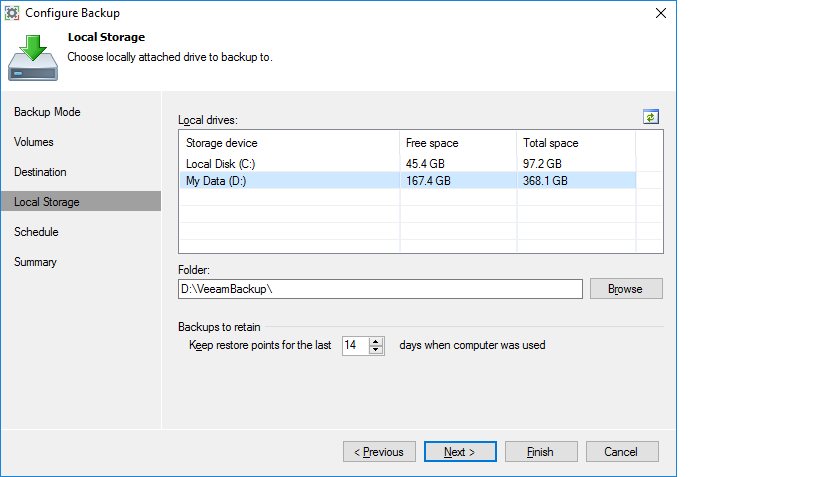
Task: Sort drives by Free space column header
Action: (458, 143)
